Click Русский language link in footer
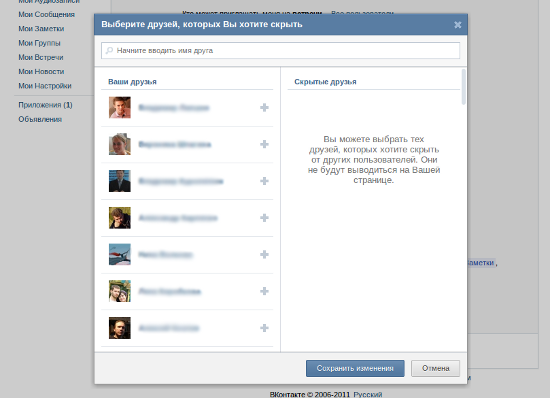 (x=368, y=394)
